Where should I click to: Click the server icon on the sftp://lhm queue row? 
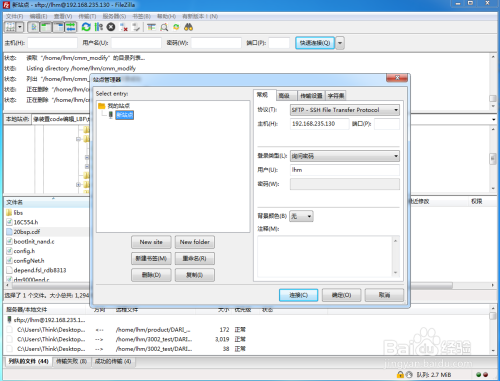point(9,320)
